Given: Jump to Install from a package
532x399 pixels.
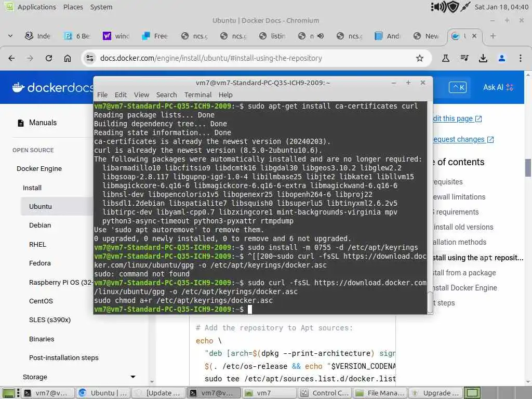Looking at the screenshot, I should 464,273.
